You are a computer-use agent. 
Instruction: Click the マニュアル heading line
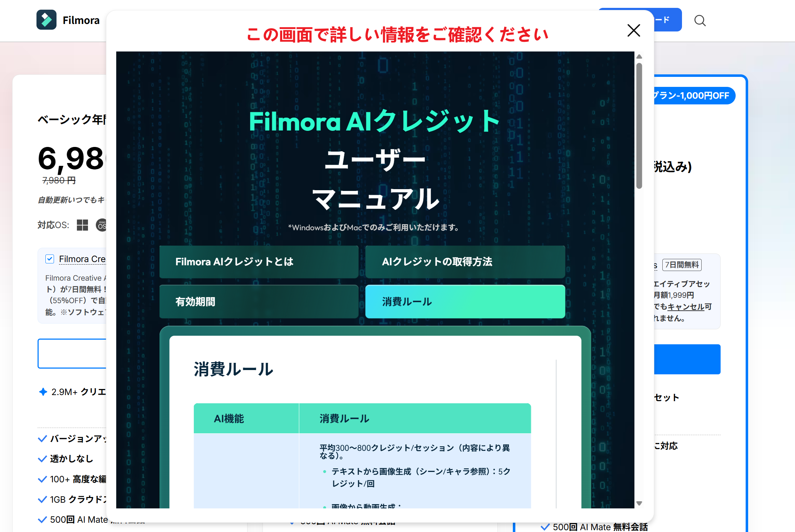[376, 198]
